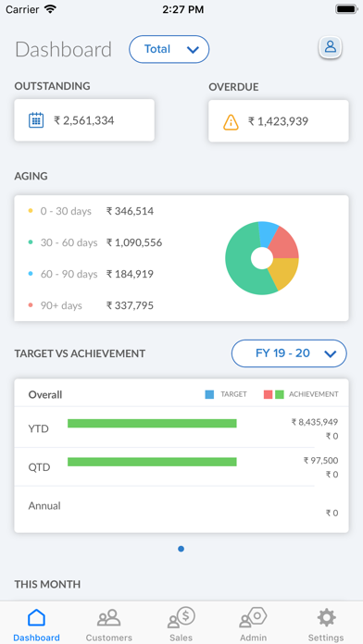
Task: Click the blue 60 - 90 days legend dot
Action: tap(31, 274)
